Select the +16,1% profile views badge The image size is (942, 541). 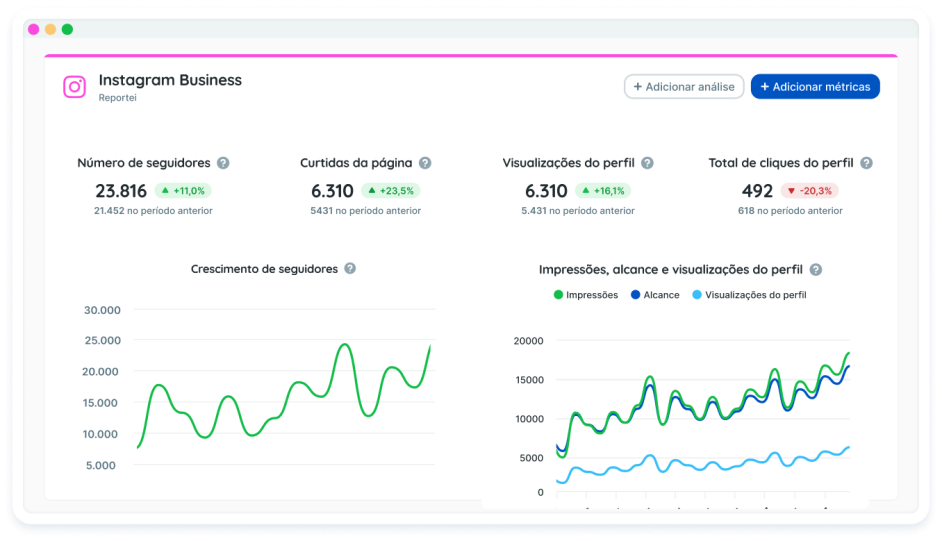(603, 190)
